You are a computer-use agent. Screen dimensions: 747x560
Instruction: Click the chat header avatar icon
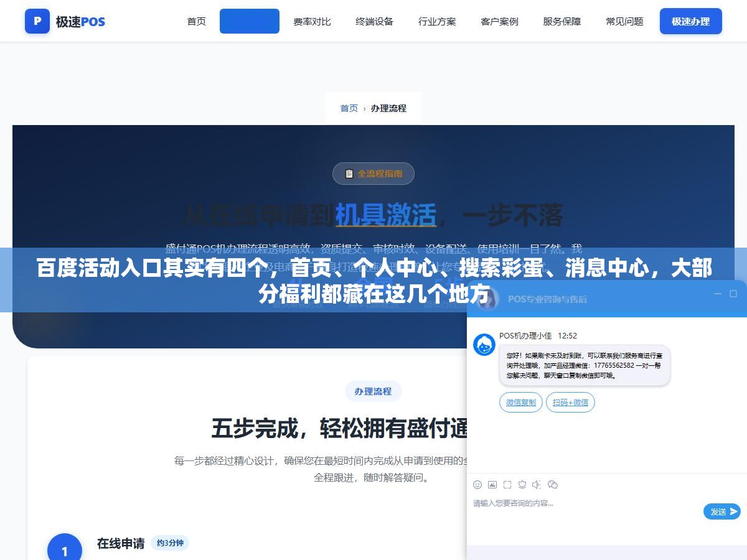(487, 298)
